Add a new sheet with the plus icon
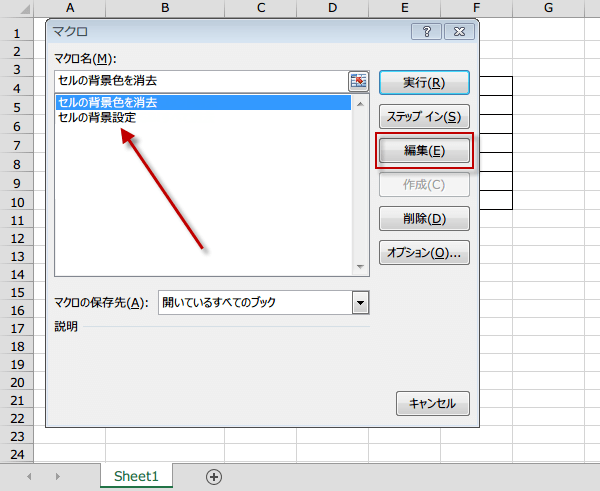Screen dimensions: 600x491 (214, 477)
